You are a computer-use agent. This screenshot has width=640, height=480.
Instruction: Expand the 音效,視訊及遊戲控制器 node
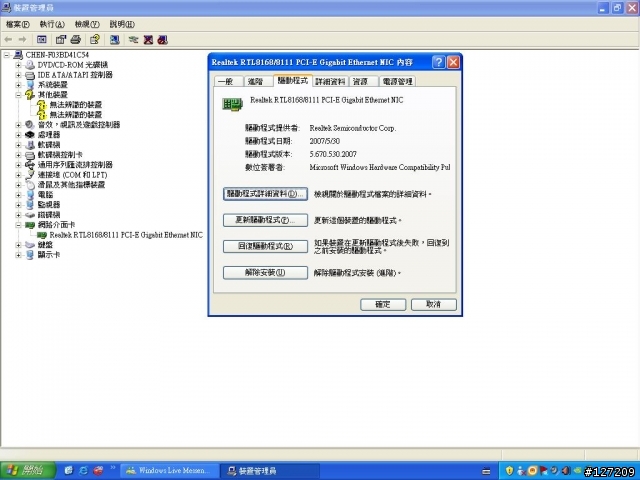click(18, 125)
